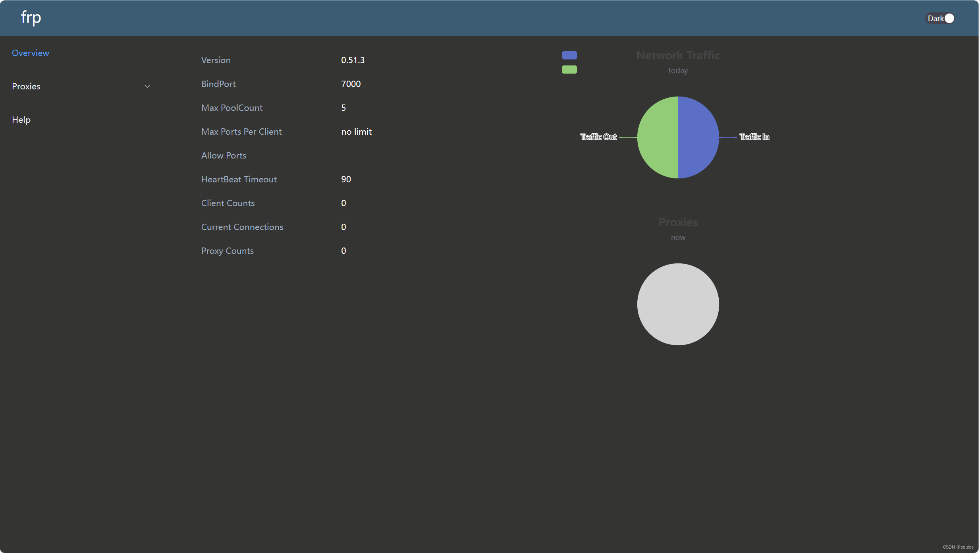Image resolution: width=980 pixels, height=553 pixels.
Task: Toggle the green Traffic Out legend swatch
Action: click(x=569, y=70)
